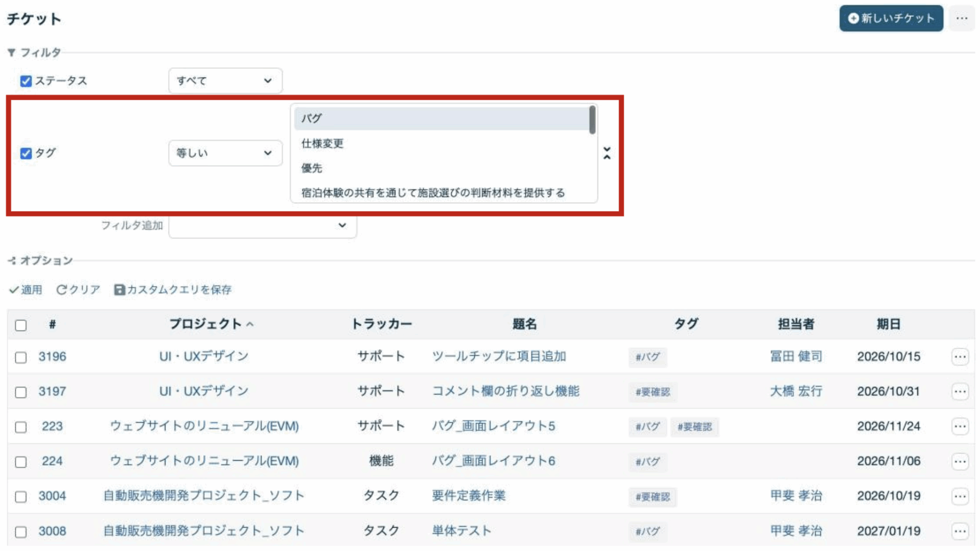Open ticket title バグ_画面レイアウト6
Viewport: 980px width, 551px height.
pyautogui.click(x=493, y=461)
